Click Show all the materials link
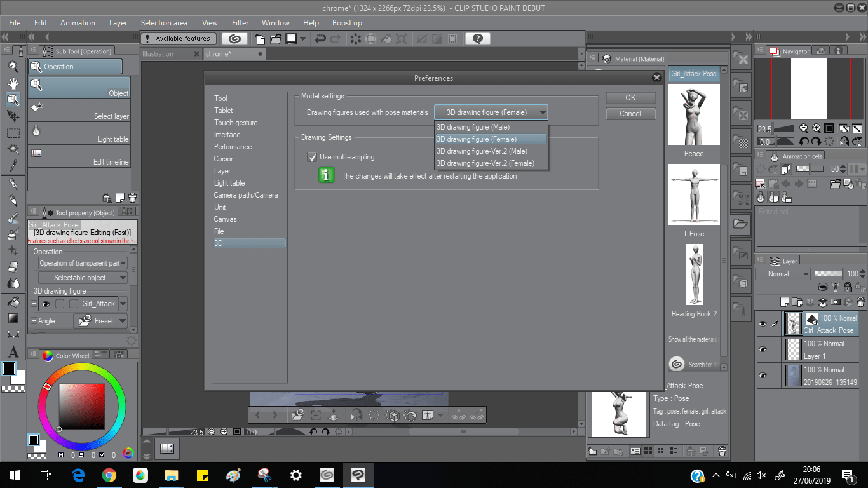Screen dimensions: 868x488 (692, 339)
